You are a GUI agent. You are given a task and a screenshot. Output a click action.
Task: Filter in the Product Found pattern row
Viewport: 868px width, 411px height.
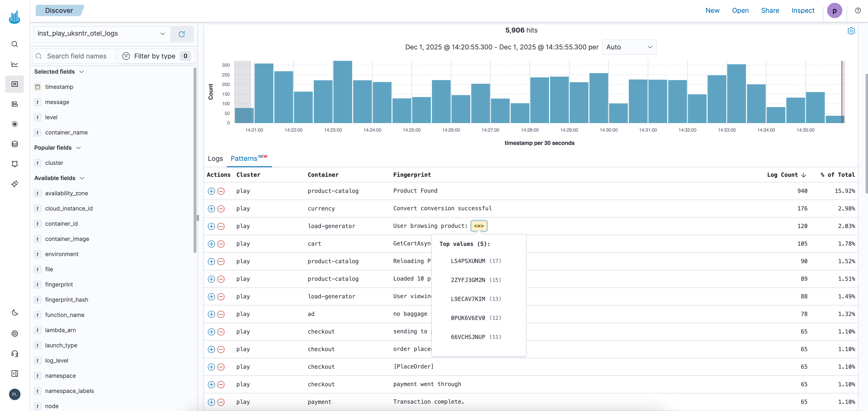211,191
